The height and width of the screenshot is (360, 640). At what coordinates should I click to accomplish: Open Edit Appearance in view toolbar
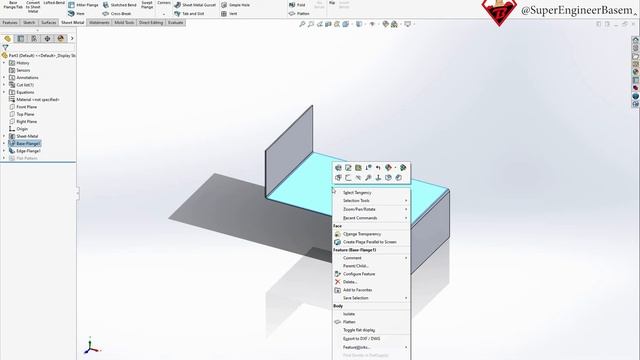[385, 24]
